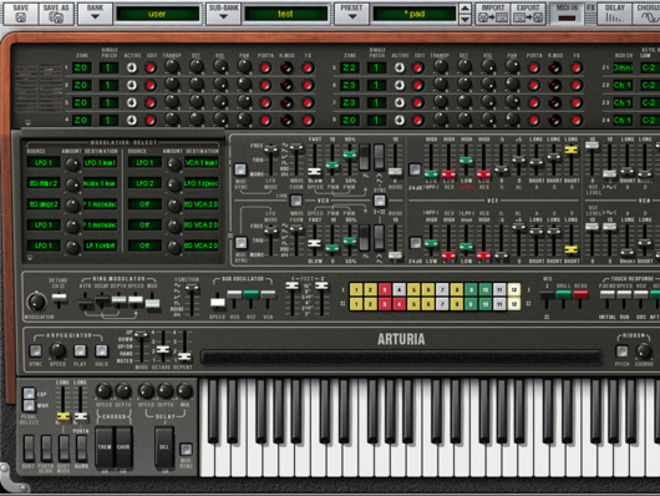Click red preset button 3 in row I
660x496 pixels.
point(385,290)
